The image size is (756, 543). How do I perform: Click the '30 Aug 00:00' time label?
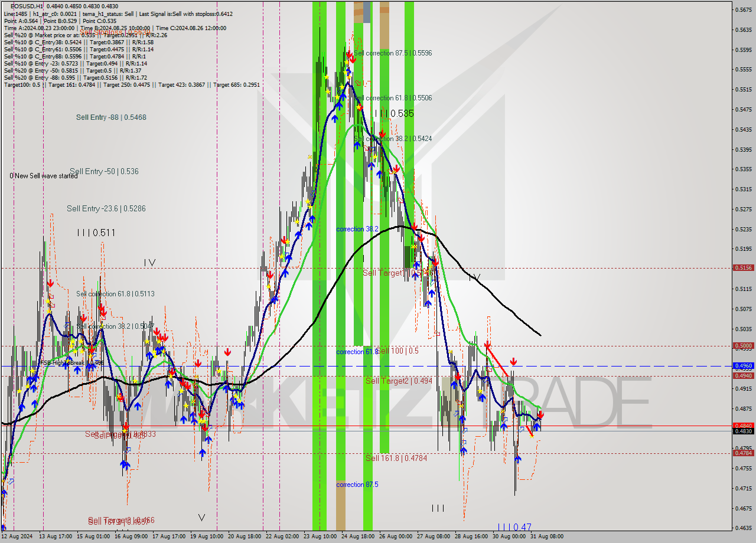(510, 537)
